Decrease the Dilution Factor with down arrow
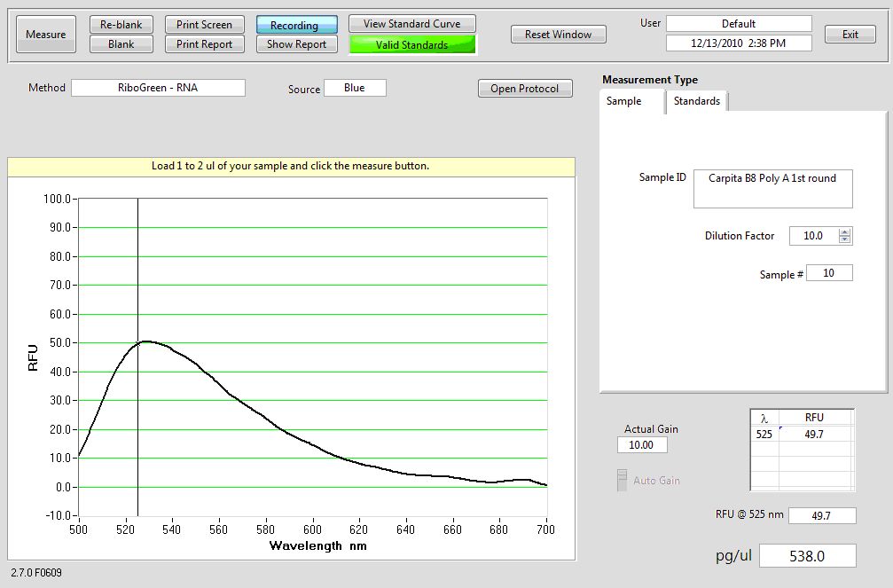 (x=845, y=239)
